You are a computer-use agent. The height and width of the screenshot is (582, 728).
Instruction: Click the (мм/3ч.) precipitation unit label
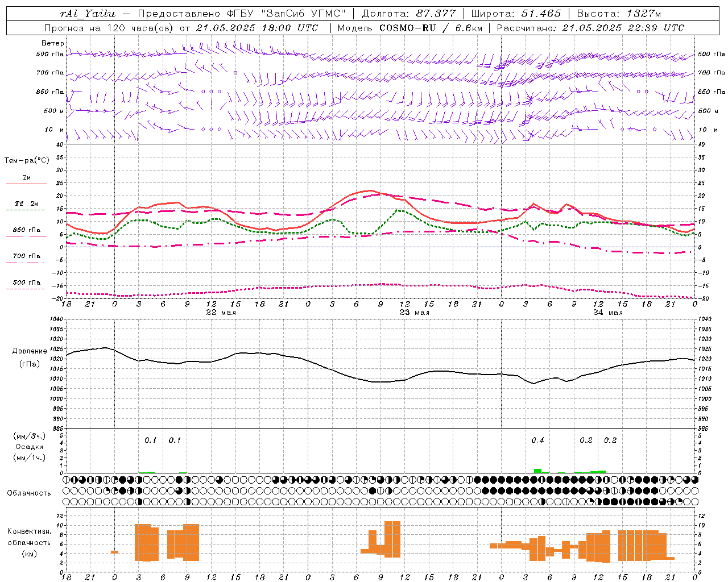[x=30, y=436]
